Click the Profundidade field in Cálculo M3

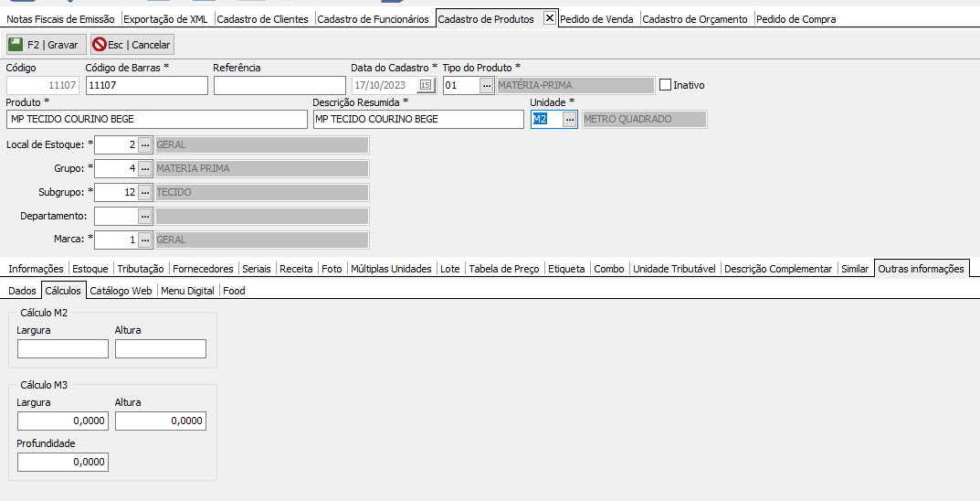pos(62,462)
